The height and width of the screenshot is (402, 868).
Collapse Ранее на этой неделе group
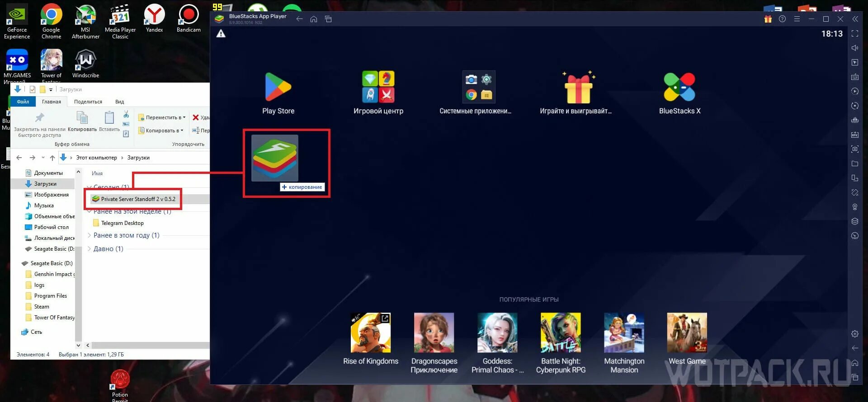pos(90,211)
